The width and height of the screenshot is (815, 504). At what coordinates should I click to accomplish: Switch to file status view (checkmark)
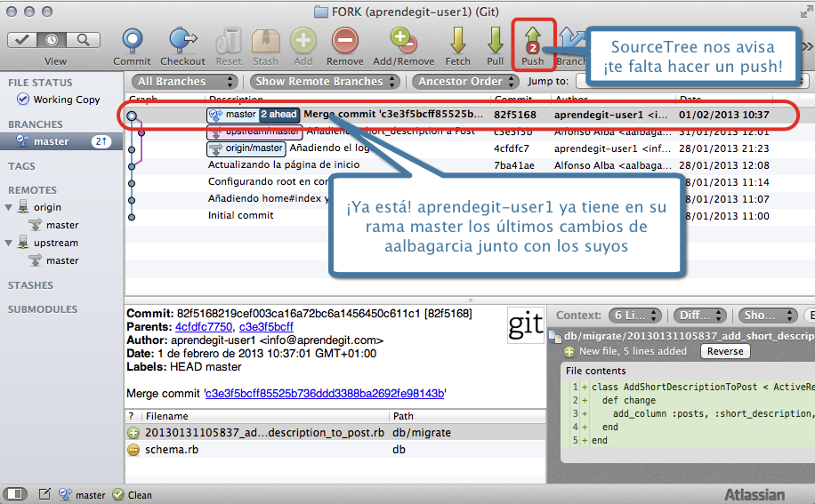pyautogui.click(x=22, y=40)
